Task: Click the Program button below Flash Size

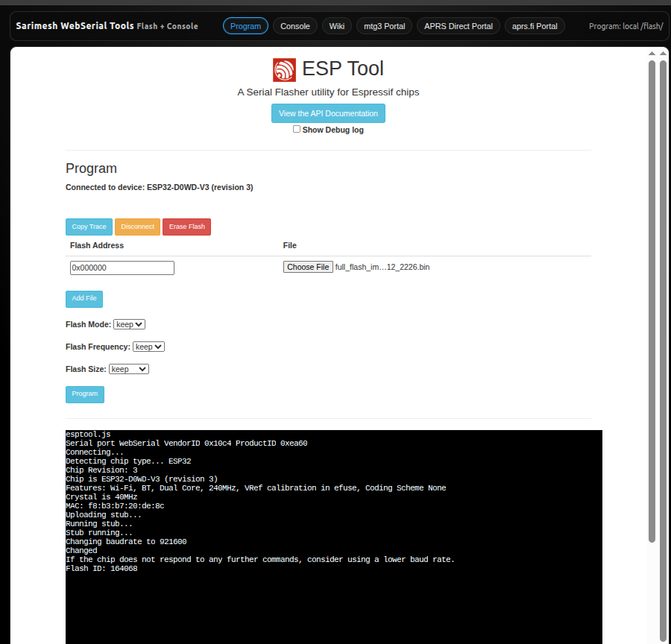Action: [85, 394]
